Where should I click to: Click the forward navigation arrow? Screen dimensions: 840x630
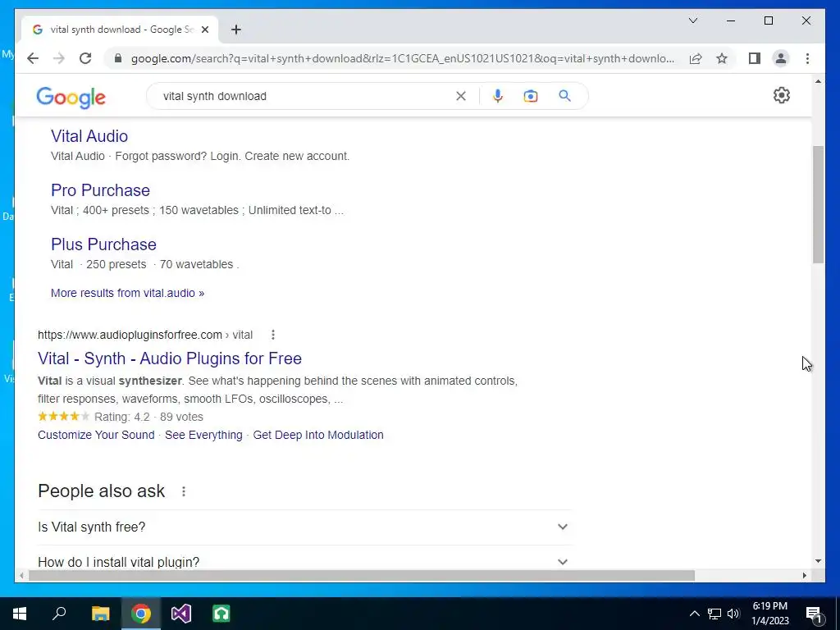point(59,58)
